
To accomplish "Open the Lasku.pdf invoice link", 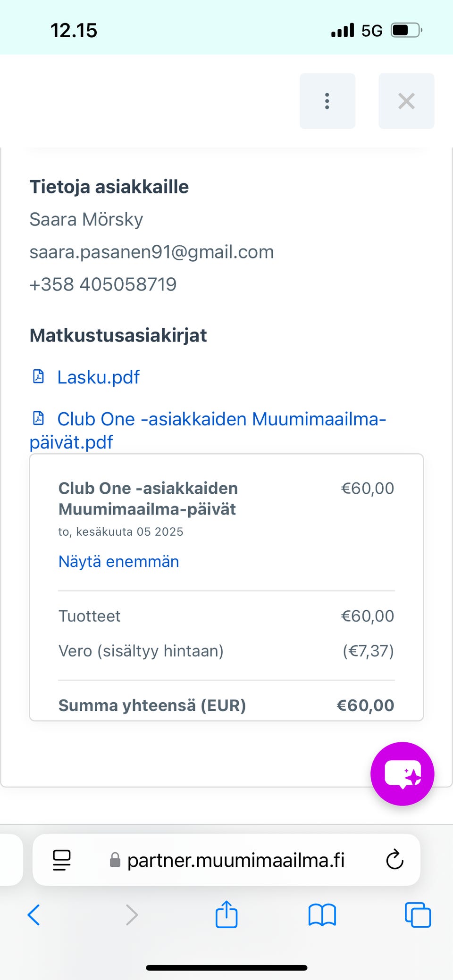I will (98, 377).
